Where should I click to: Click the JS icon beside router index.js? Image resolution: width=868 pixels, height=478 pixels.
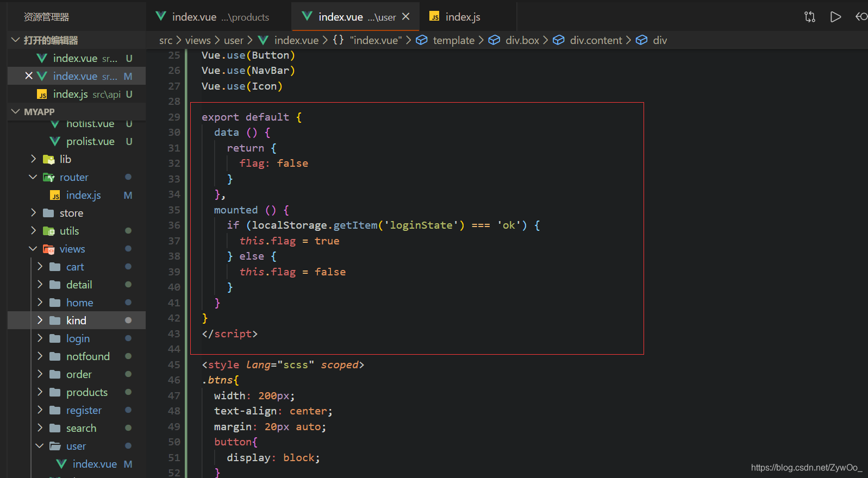[x=55, y=195]
